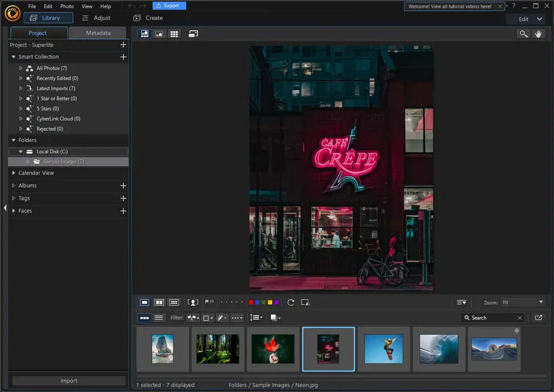The height and width of the screenshot is (392, 554).
Task: Toggle filmstrip thumbnail view
Action: [144, 318]
